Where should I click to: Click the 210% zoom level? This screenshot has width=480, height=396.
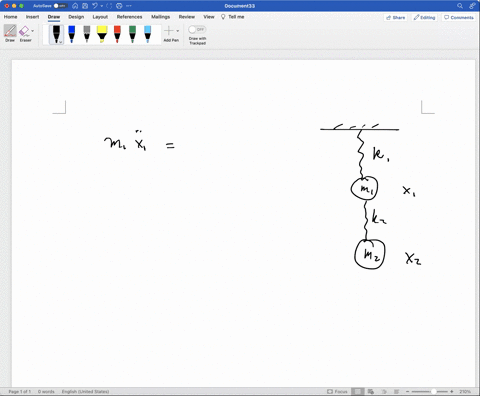click(465, 391)
